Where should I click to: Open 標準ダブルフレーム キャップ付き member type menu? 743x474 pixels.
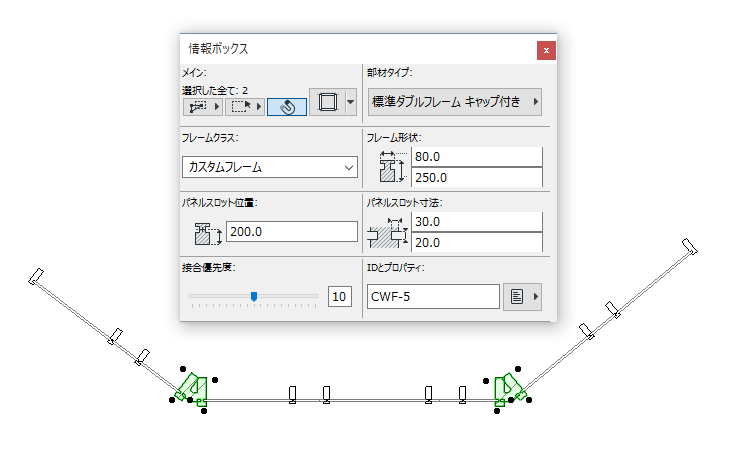pyautogui.click(x=455, y=101)
